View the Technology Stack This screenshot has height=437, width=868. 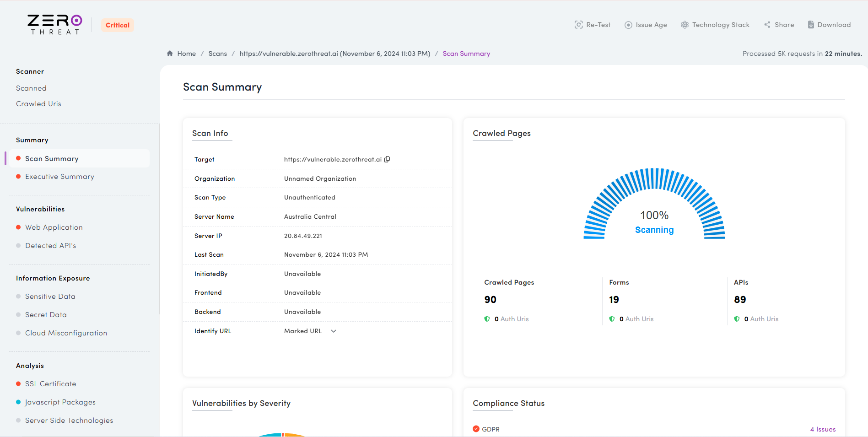(x=685, y=25)
